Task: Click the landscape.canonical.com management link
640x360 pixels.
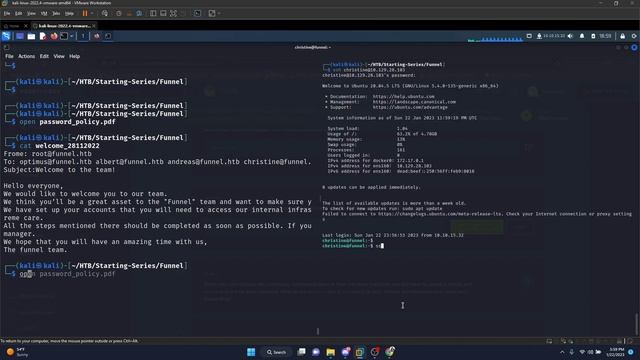Action: pos(414,102)
